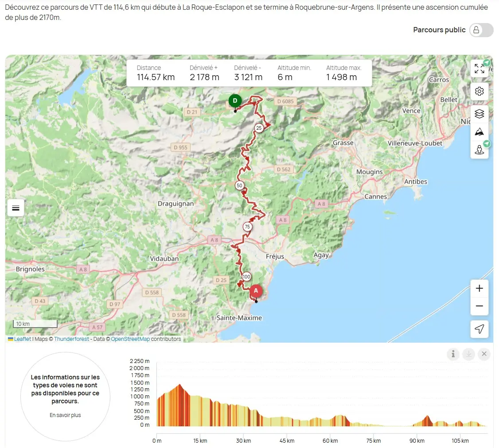Download the elevation profile
The image size is (499, 448).
point(468,354)
